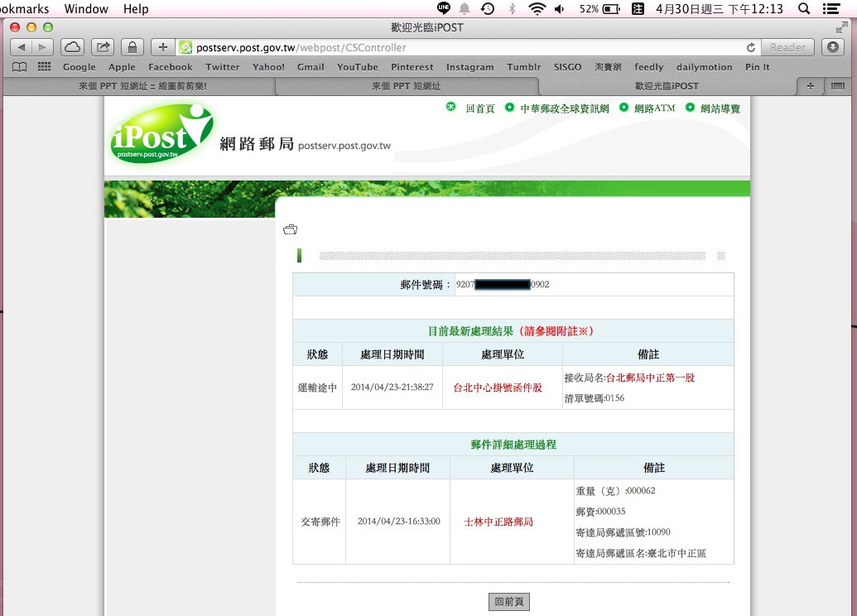Open the Twitter bookmark
Screen dimensions: 857x616
[223, 67]
